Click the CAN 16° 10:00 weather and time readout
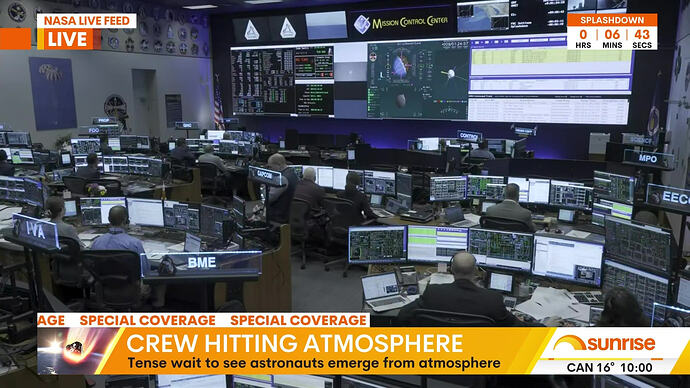690x388 pixels. (x=609, y=367)
